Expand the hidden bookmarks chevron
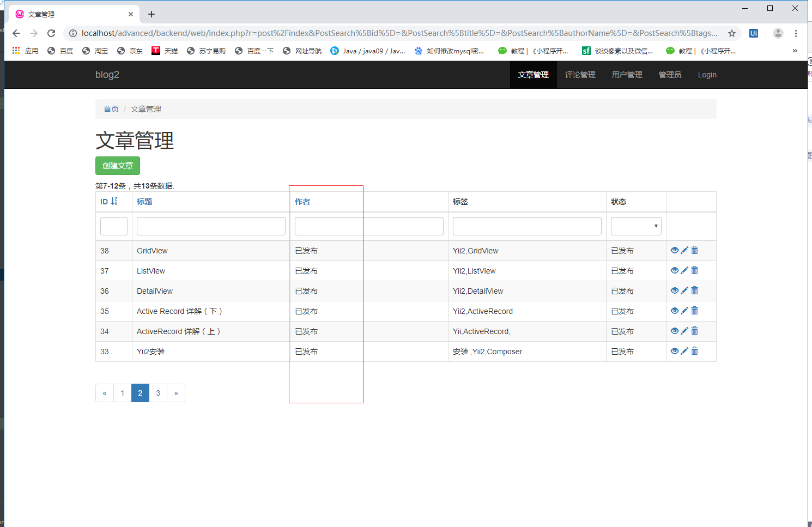 795,51
